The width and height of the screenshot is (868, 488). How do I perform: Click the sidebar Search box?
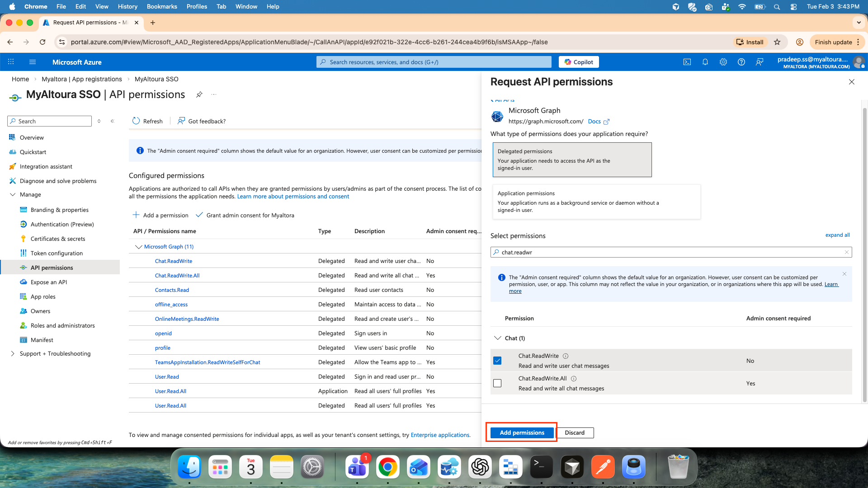[50, 121]
